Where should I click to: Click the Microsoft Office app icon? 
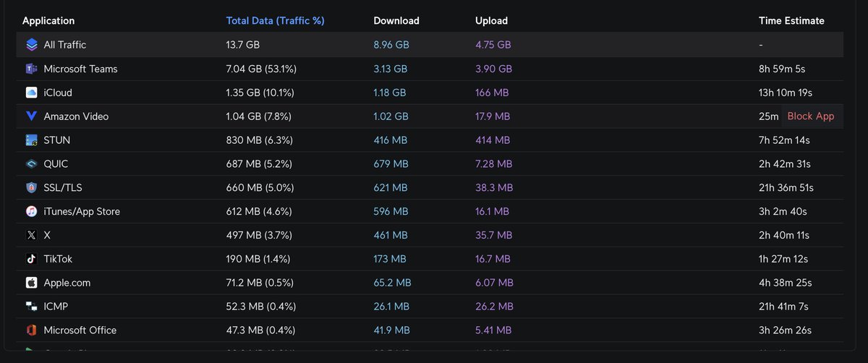tap(31, 330)
